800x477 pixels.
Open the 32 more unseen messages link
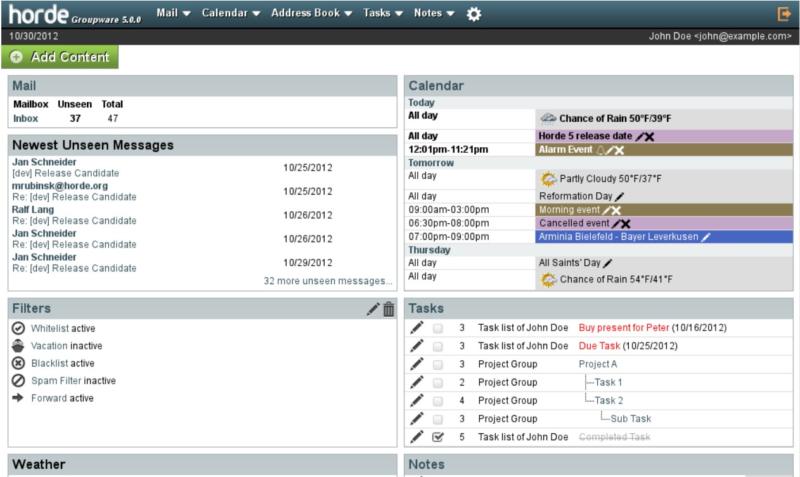(x=328, y=281)
